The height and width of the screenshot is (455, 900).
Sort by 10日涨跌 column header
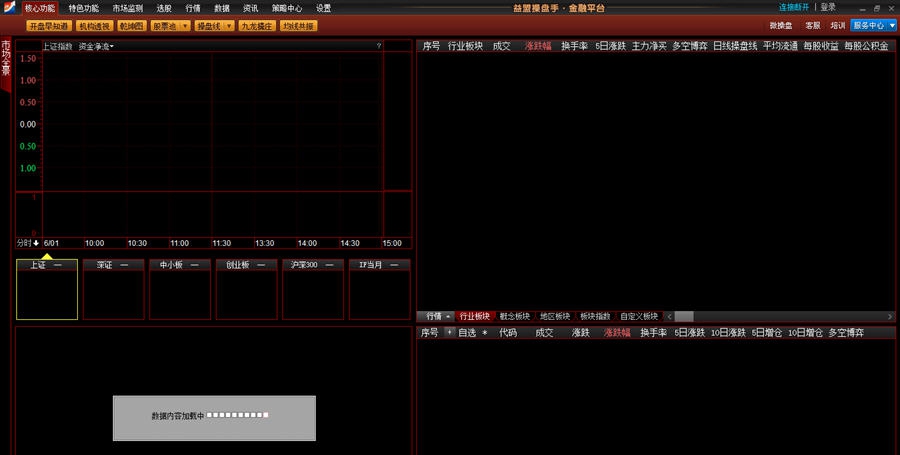(728, 333)
